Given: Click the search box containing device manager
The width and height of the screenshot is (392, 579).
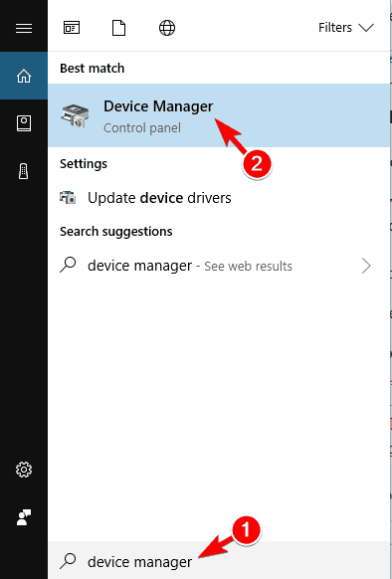Looking at the screenshot, I should (x=219, y=561).
